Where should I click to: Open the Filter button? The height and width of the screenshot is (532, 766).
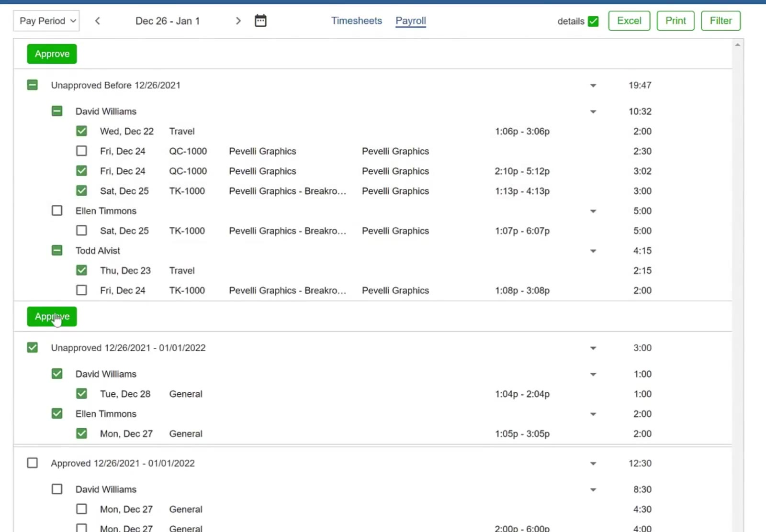click(721, 21)
